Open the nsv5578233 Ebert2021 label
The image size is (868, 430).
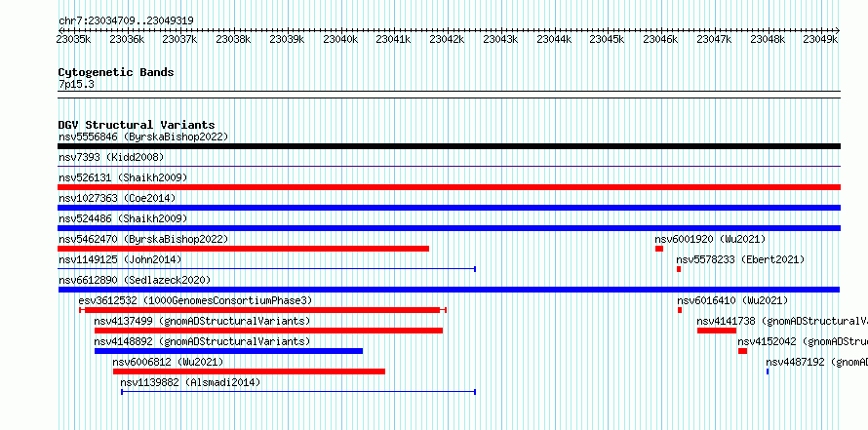(x=740, y=259)
